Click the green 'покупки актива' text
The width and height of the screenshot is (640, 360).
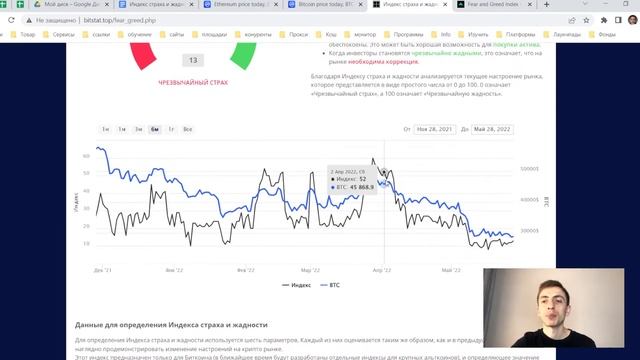[x=516, y=44]
